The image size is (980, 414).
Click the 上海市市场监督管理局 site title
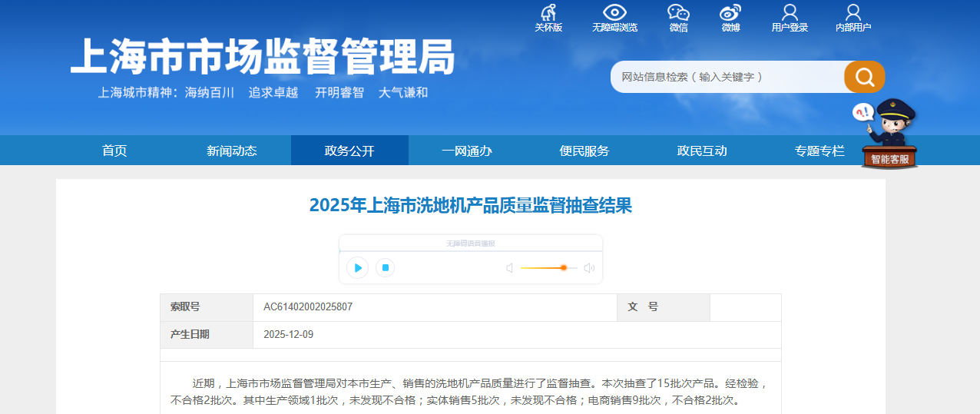point(263,56)
